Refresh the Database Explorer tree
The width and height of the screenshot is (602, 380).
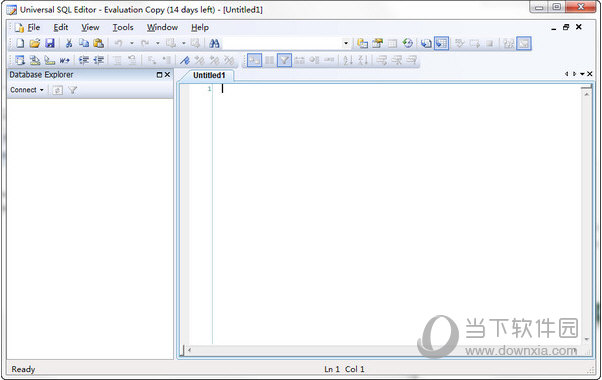58,90
